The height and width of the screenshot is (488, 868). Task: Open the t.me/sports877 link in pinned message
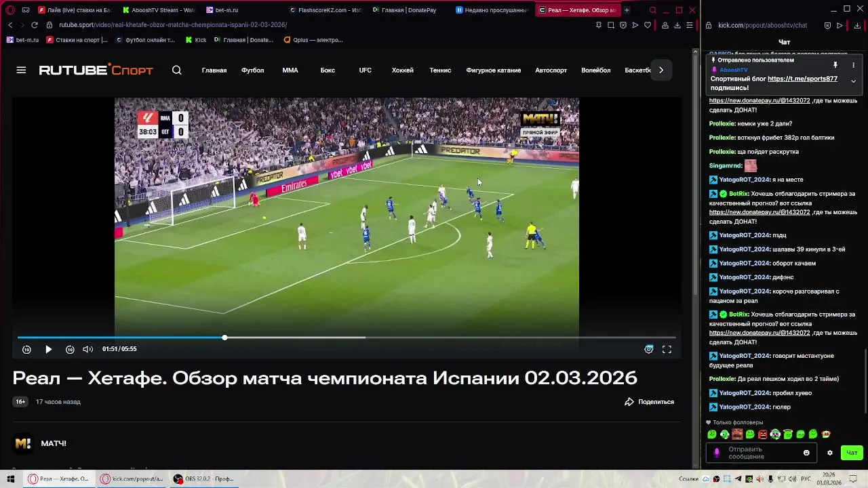pyautogui.click(x=802, y=79)
